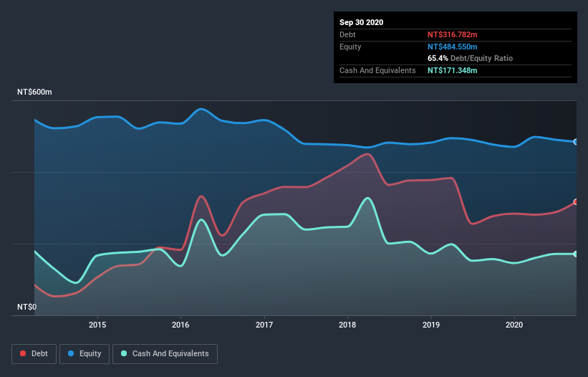Click the NT$171.348m cash value
The image size is (588, 377).
(452, 70)
